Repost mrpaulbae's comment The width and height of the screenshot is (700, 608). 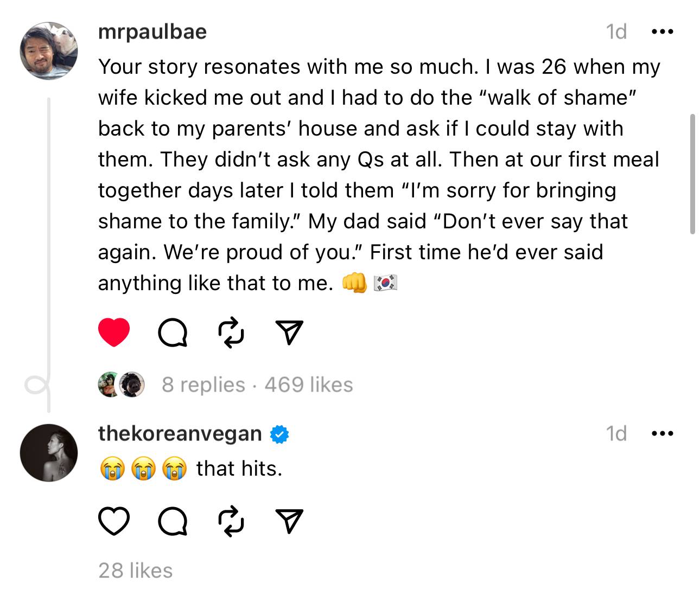pos(231,332)
